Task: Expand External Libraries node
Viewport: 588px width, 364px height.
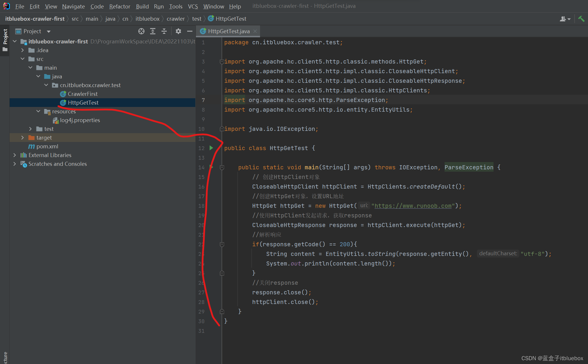Action: [x=15, y=155]
